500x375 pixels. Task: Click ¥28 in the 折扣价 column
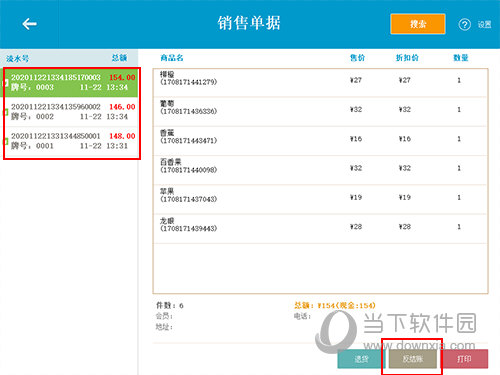(405, 227)
